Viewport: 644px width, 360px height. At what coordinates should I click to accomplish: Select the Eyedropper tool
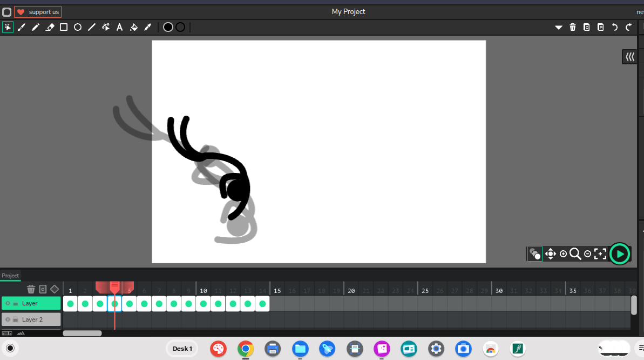click(147, 27)
